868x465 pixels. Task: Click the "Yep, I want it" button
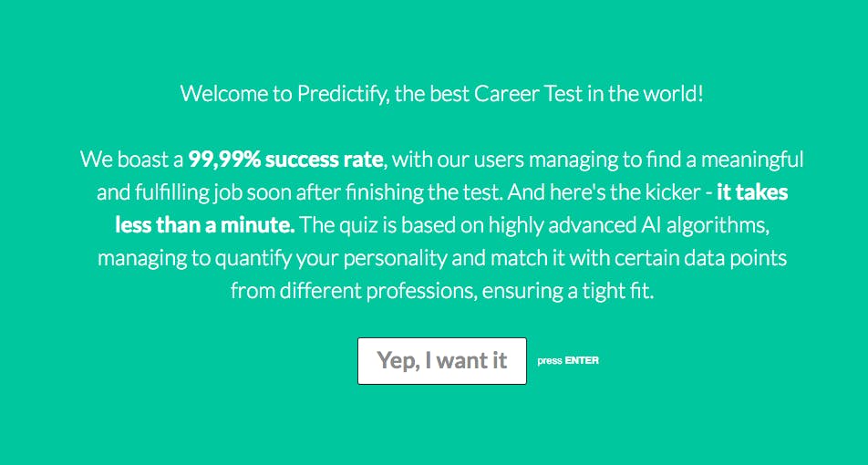[441, 361]
